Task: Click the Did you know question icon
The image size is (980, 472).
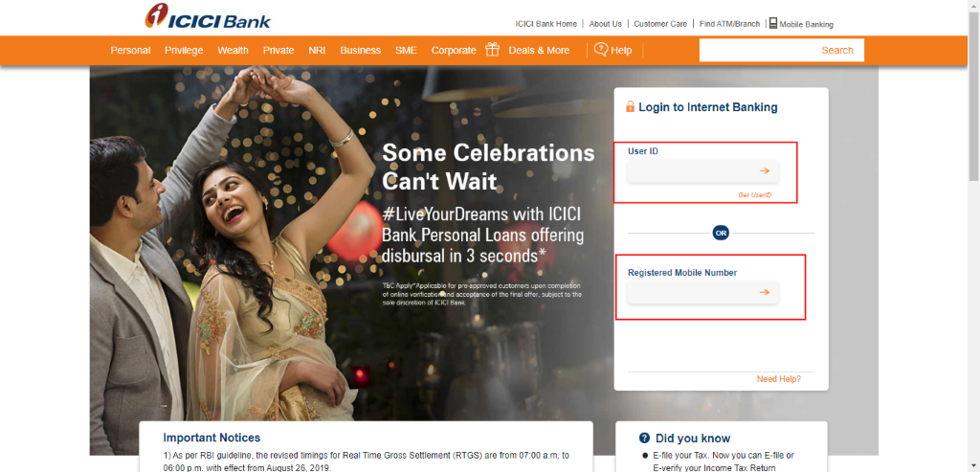Action: [645, 438]
